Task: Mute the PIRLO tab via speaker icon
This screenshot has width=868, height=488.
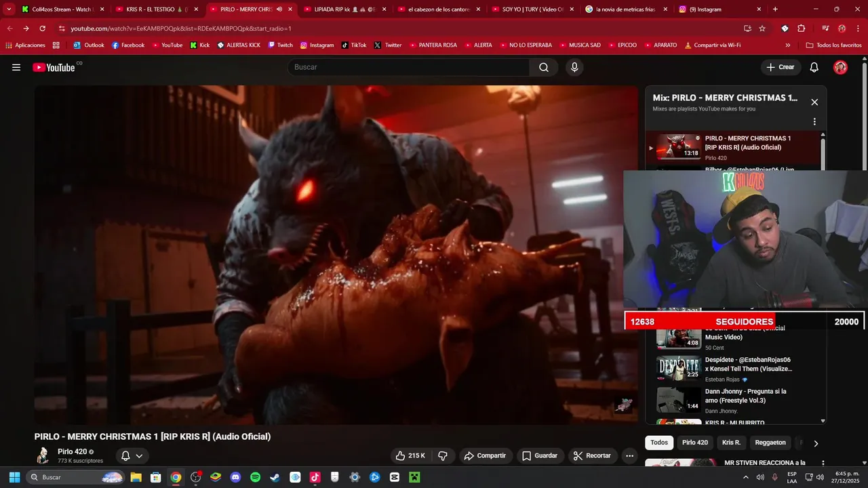Action: pyautogui.click(x=279, y=9)
